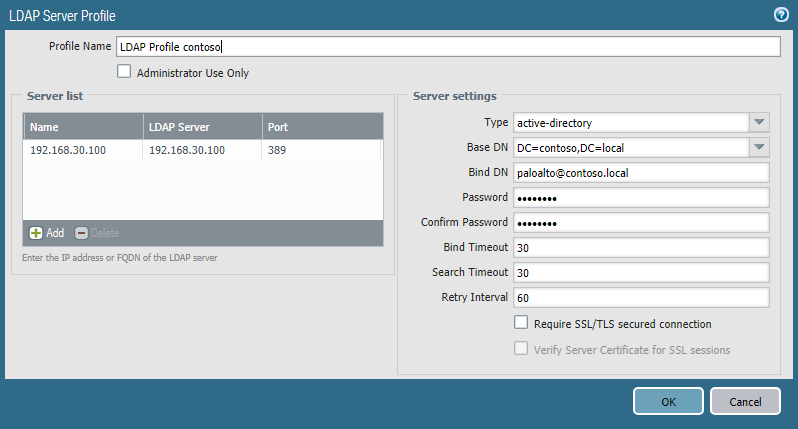Expand the Base DN dropdown arrow
798x429 pixels.
[759, 148]
